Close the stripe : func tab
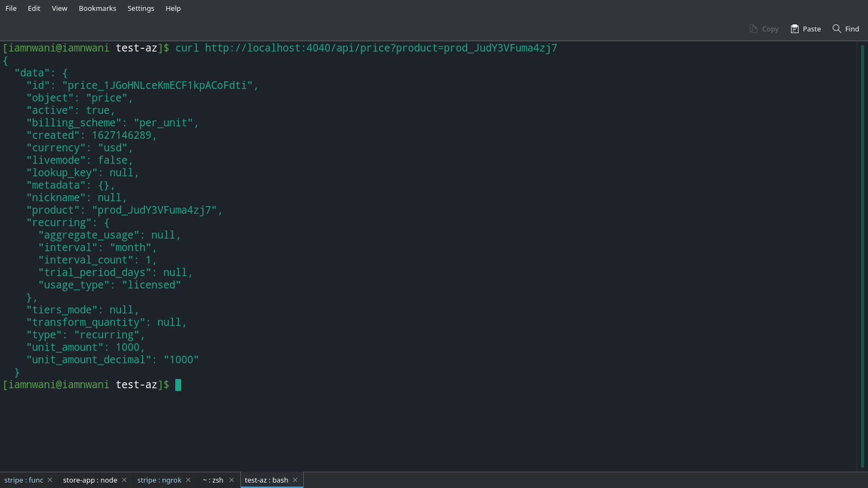The height and width of the screenshot is (488, 868). [49, 480]
